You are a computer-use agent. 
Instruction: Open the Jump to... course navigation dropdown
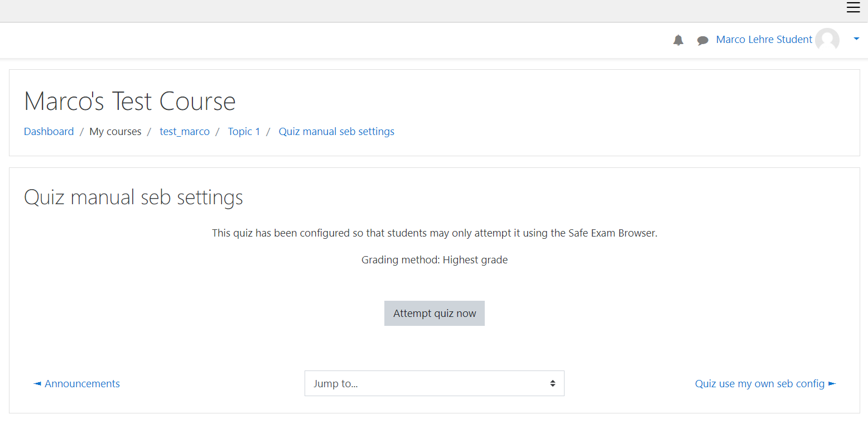click(x=435, y=383)
